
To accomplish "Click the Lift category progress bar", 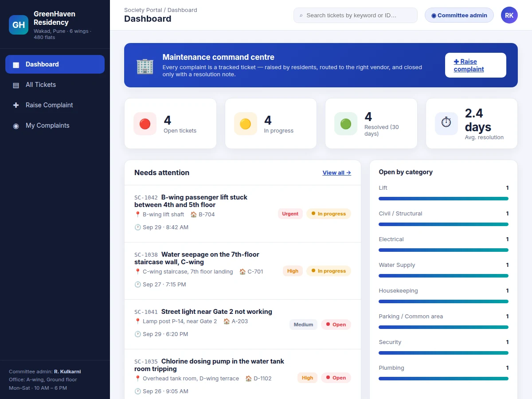I will [443, 199].
